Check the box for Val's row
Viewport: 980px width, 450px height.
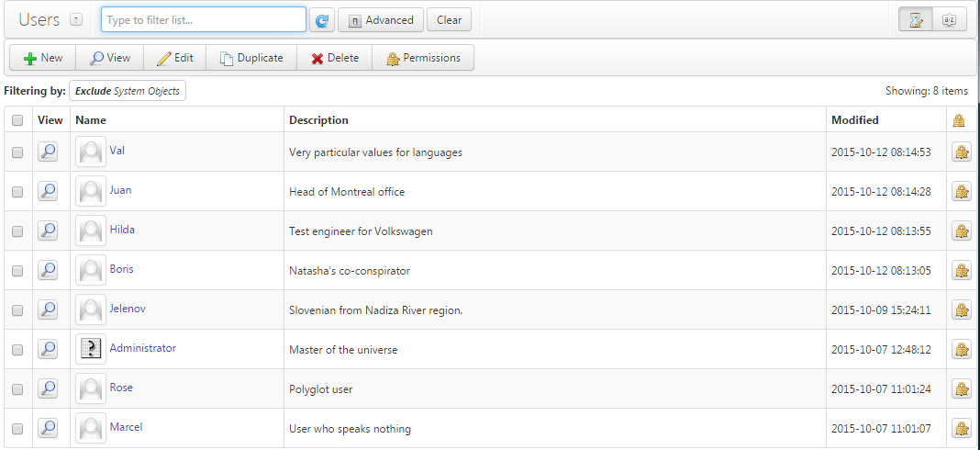point(17,152)
